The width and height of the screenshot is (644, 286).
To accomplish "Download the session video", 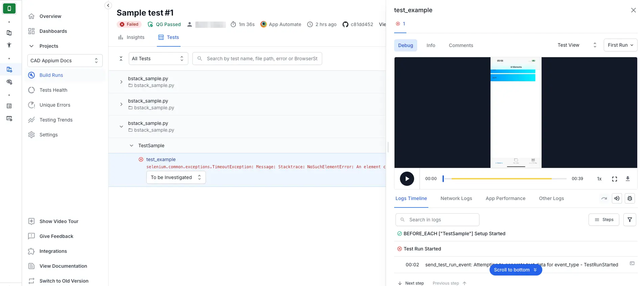I will [x=627, y=179].
